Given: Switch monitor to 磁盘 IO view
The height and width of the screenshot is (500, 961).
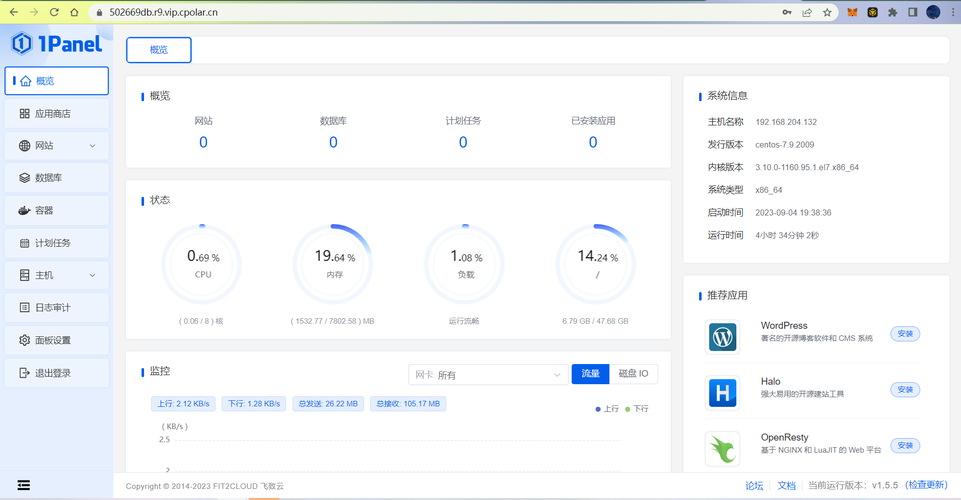Looking at the screenshot, I should click(633, 374).
